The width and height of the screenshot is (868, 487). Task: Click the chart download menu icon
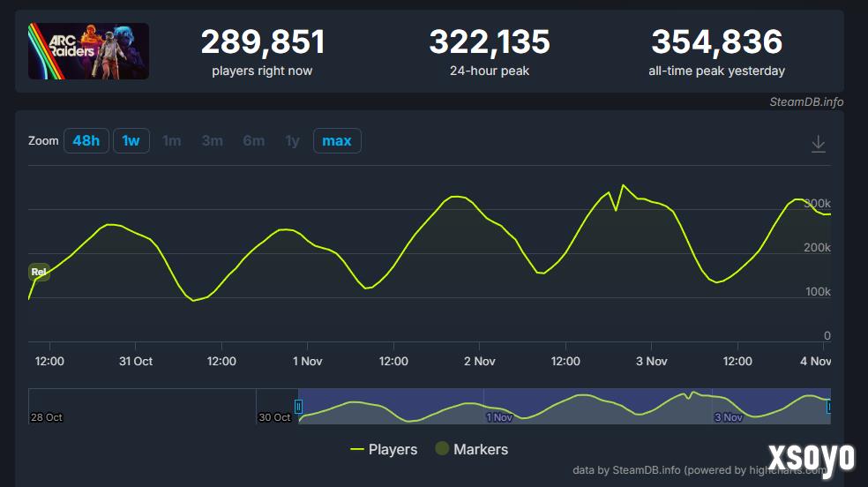pos(819,144)
